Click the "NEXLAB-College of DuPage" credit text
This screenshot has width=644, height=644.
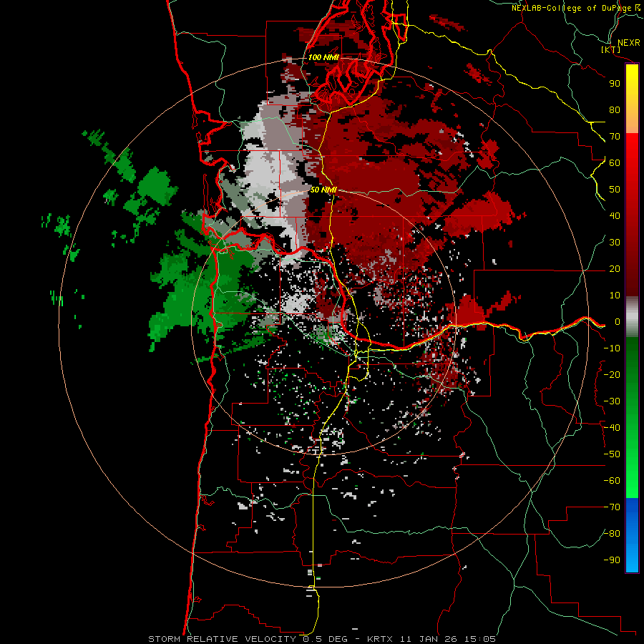(x=571, y=8)
